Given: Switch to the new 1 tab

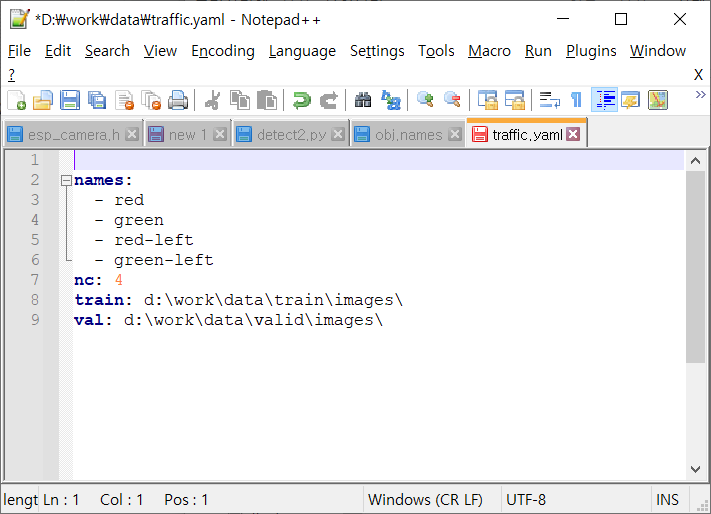Looking at the screenshot, I should pyautogui.click(x=187, y=135).
